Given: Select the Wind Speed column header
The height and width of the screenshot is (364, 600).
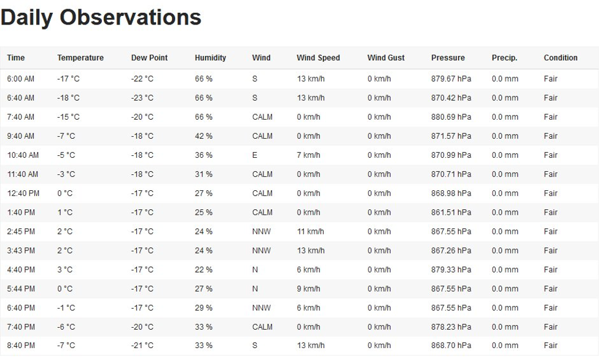Looking at the screenshot, I should 318,58.
